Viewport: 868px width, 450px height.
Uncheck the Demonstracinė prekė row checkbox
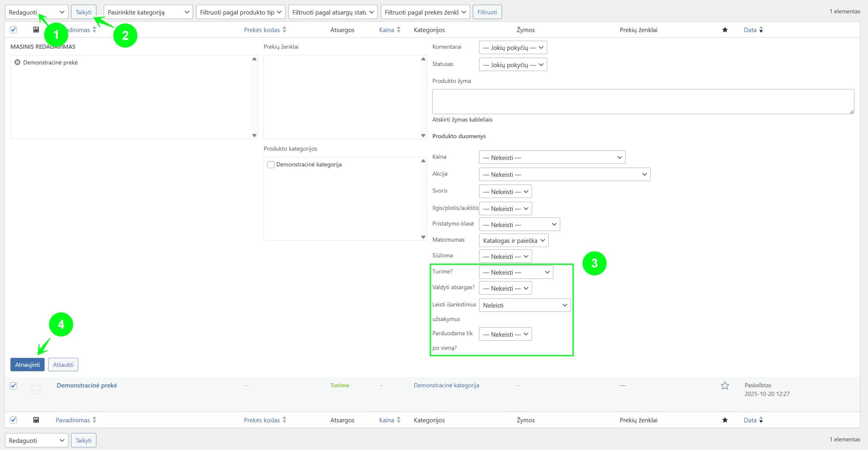pos(14,386)
